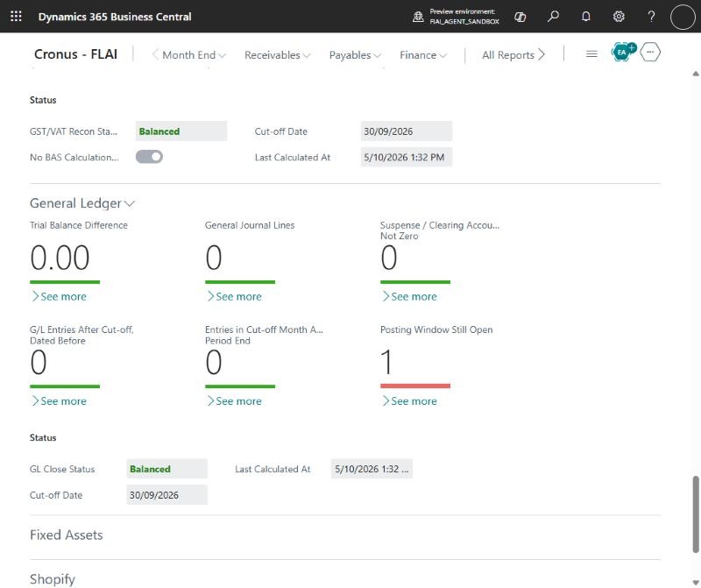Click the hexagon more options icon
Screen dimensions: 701x588
650,53
